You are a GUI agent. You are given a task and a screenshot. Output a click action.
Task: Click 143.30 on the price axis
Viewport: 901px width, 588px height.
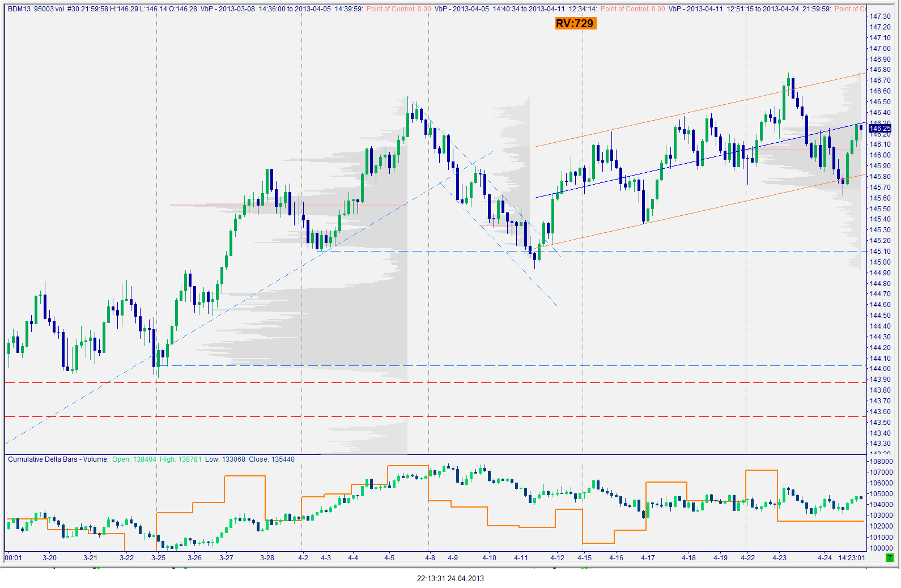[880, 444]
